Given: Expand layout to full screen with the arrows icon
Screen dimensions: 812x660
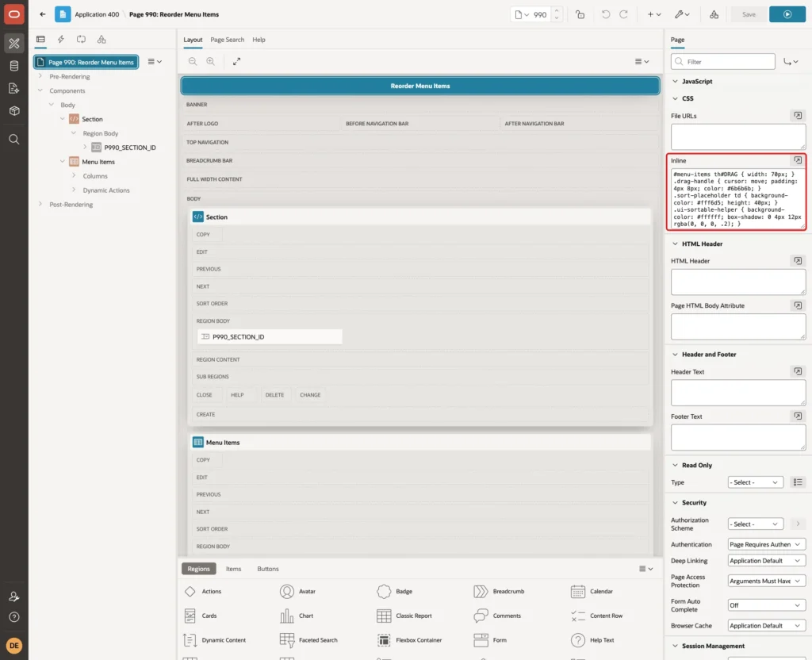Looking at the screenshot, I should pyautogui.click(x=236, y=61).
